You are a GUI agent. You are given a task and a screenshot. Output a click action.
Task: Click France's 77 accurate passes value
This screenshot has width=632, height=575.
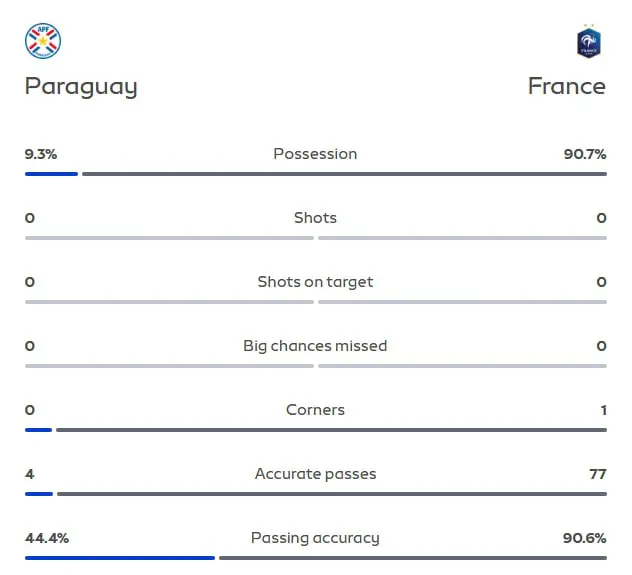coord(598,474)
